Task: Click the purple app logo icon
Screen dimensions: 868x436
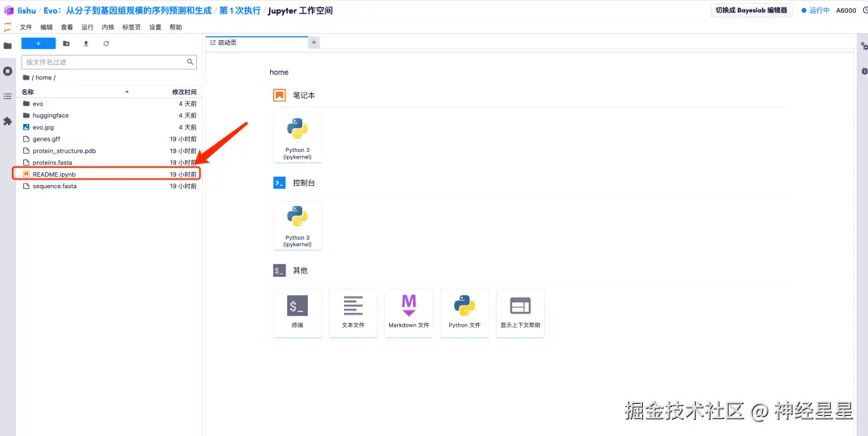Action: (x=8, y=10)
